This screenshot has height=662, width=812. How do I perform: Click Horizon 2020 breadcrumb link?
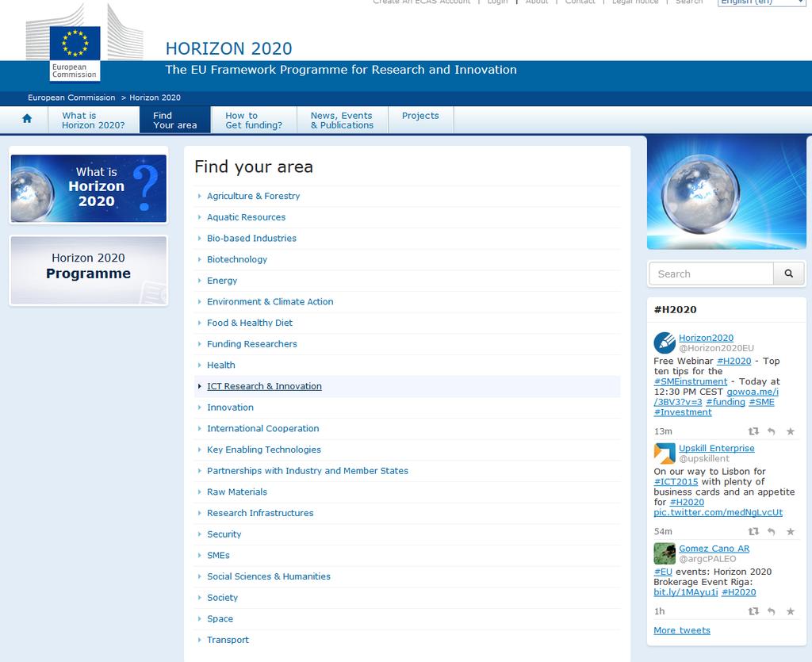(x=155, y=98)
